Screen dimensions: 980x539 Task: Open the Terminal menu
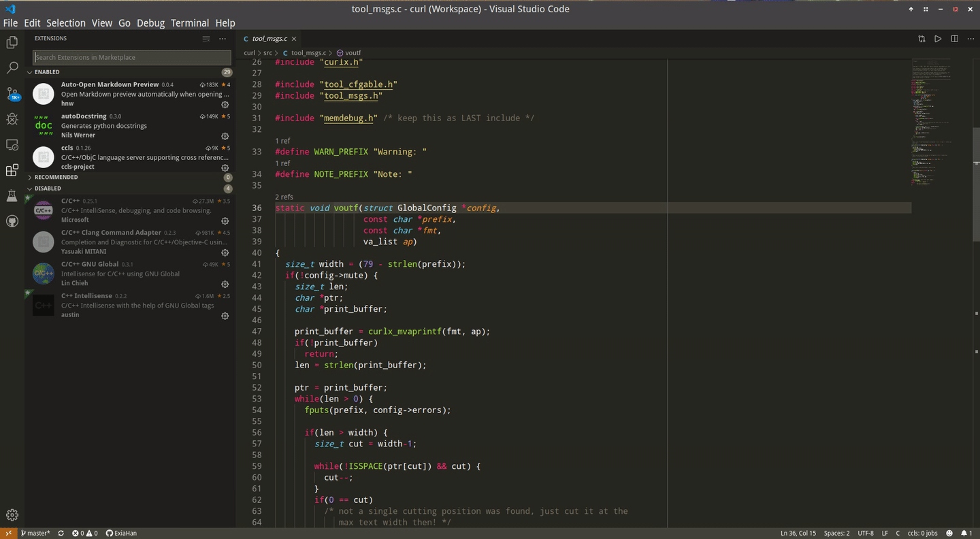click(x=190, y=22)
